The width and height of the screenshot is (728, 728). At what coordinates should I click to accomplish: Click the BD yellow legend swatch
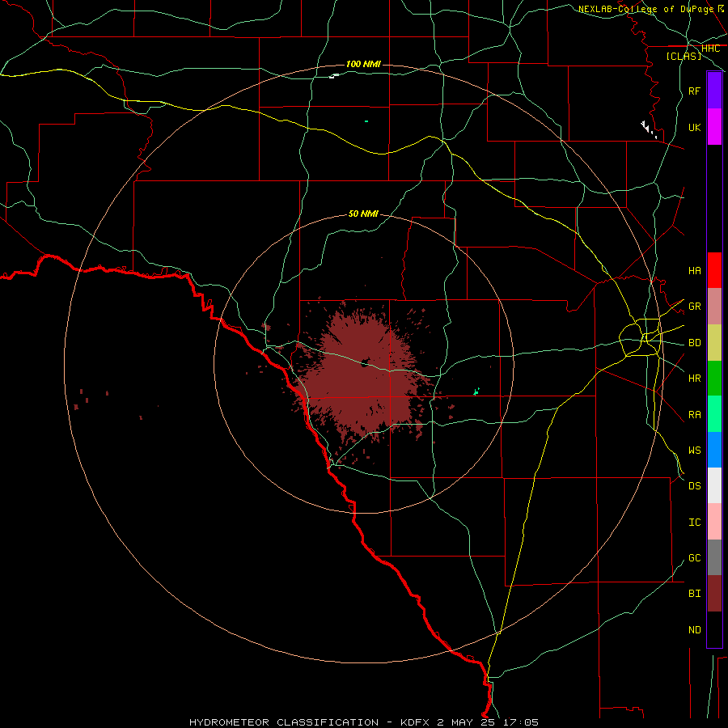click(x=714, y=343)
